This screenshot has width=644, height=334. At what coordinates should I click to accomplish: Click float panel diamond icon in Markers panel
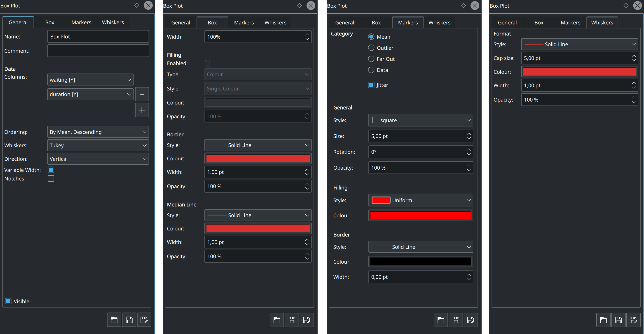pos(463,5)
